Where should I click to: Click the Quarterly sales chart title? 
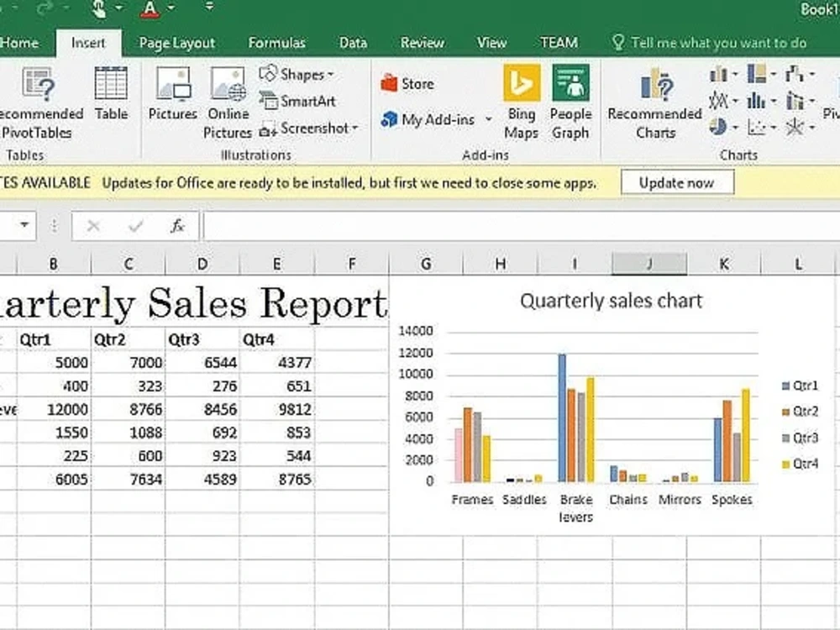click(x=611, y=301)
